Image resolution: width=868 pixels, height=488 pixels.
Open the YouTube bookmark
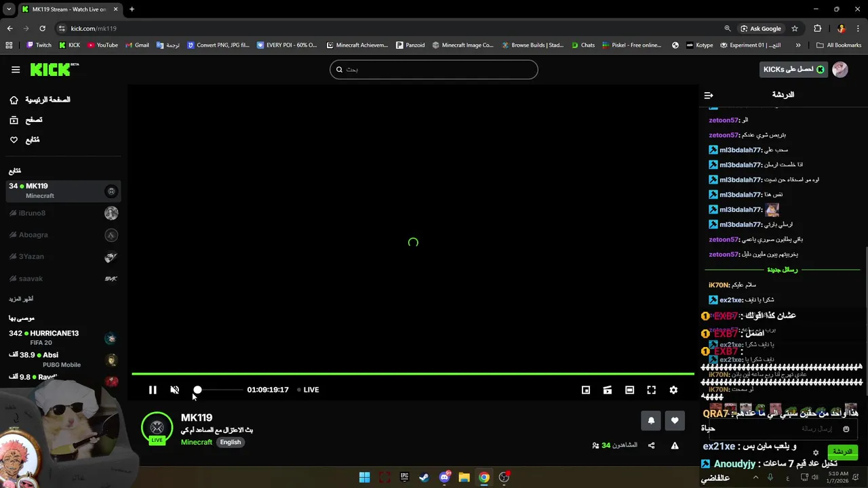click(102, 45)
